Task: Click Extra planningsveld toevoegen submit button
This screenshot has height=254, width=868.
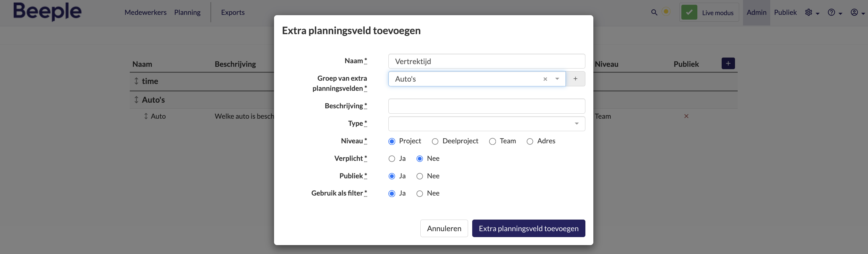Action: coord(528,228)
